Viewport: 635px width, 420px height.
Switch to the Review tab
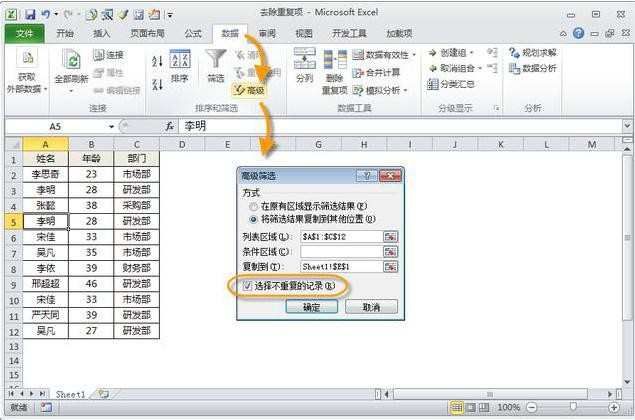click(267, 33)
